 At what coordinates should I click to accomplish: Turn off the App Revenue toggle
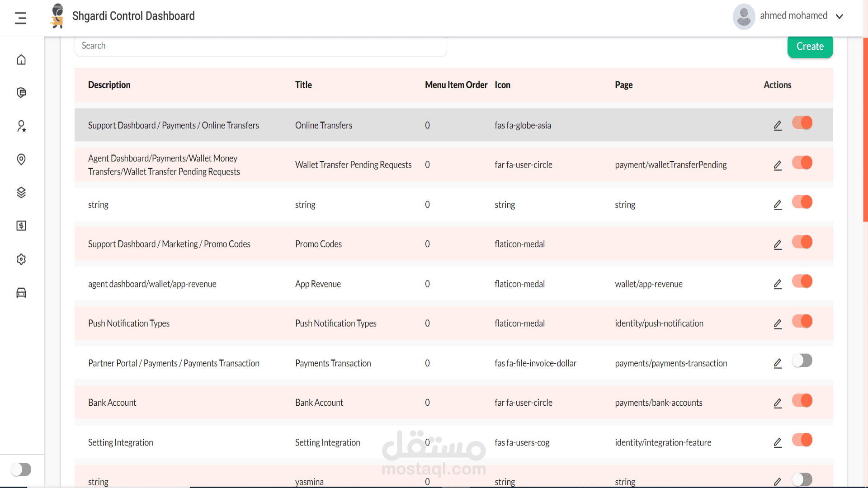click(x=802, y=282)
